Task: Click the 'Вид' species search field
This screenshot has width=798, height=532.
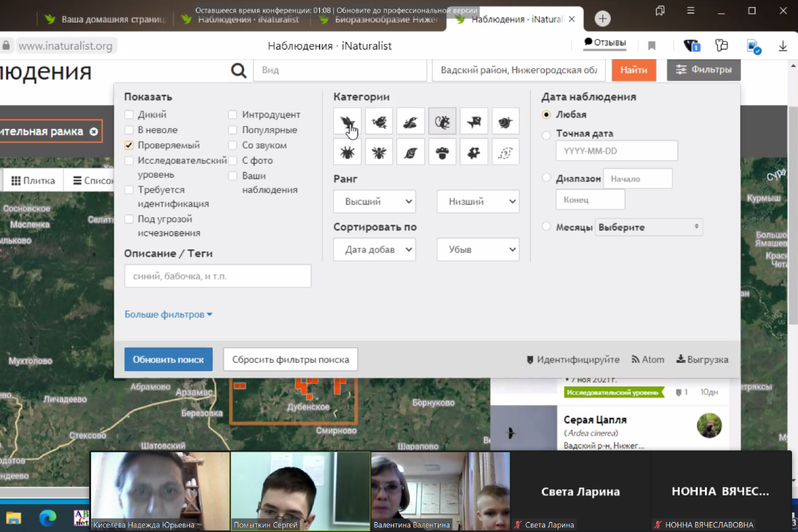Action: coord(340,70)
